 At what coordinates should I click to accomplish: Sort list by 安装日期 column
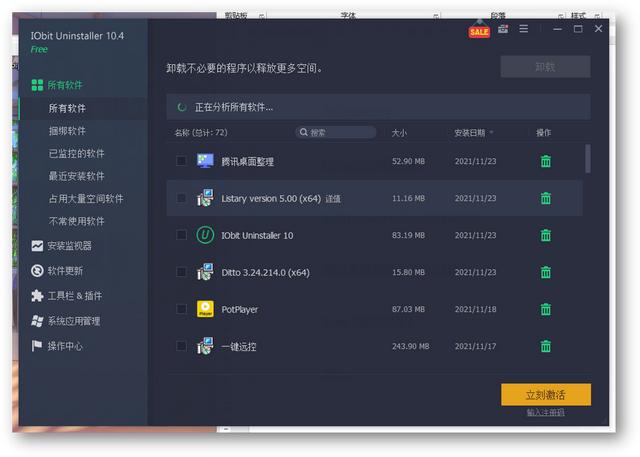470,133
